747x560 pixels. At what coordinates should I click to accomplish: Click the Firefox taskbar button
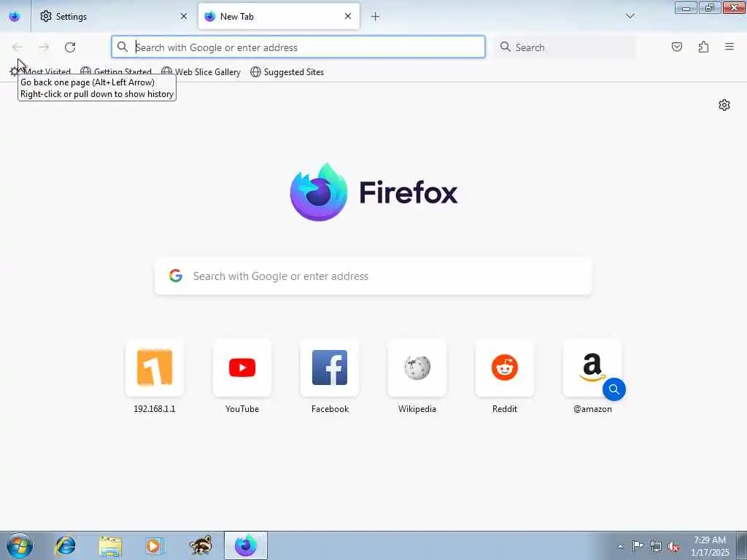(246, 545)
